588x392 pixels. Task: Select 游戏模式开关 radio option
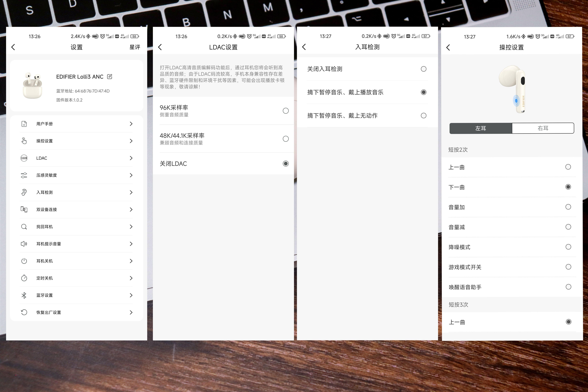tap(568, 267)
